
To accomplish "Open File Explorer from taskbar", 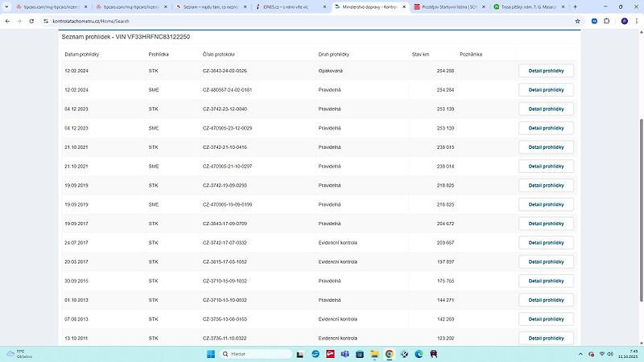I will [374, 354].
